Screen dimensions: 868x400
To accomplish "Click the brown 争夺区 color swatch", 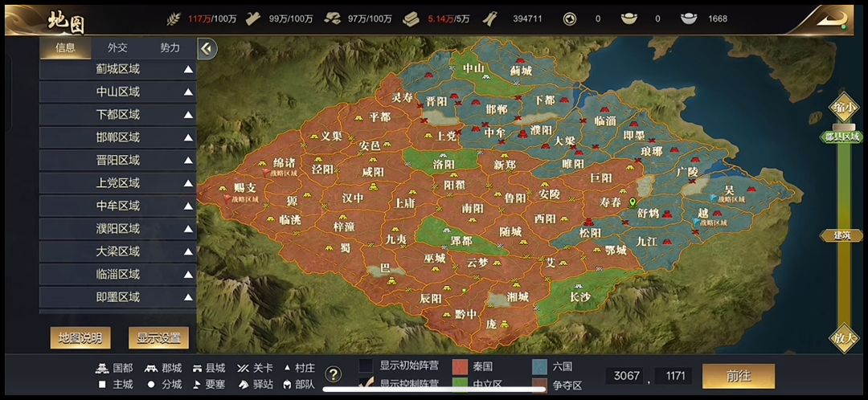I will pos(540,384).
